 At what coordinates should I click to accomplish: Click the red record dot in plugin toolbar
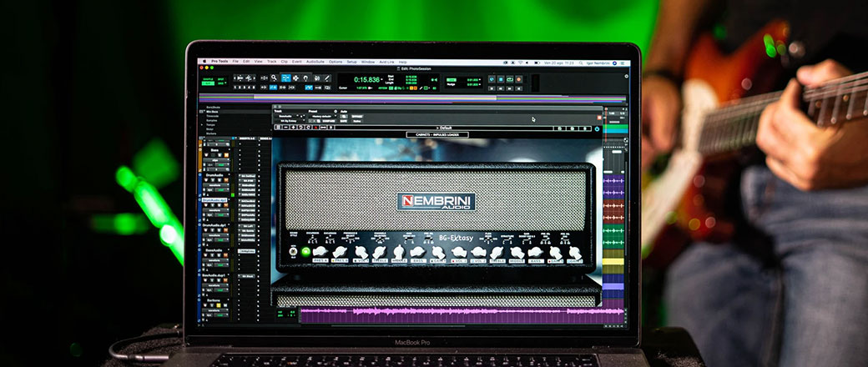point(315,128)
